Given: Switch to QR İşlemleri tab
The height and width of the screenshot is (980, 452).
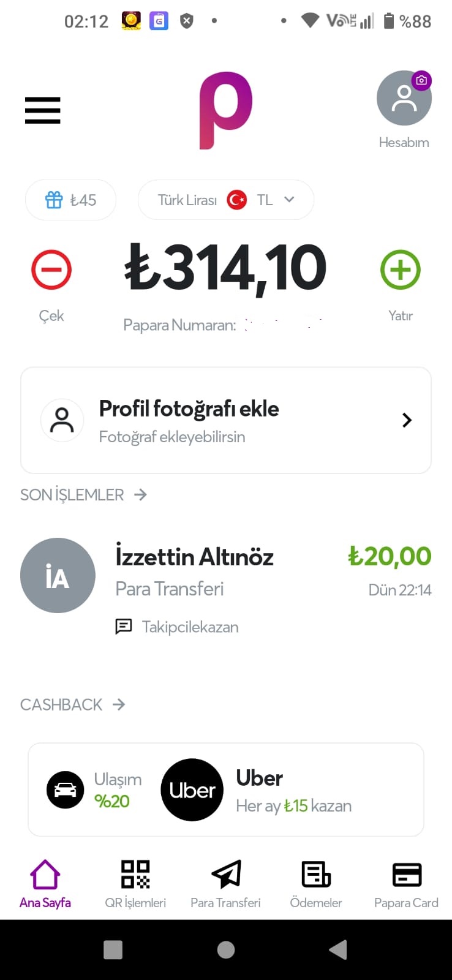Looking at the screenshot, I should [x=135, y=884].
